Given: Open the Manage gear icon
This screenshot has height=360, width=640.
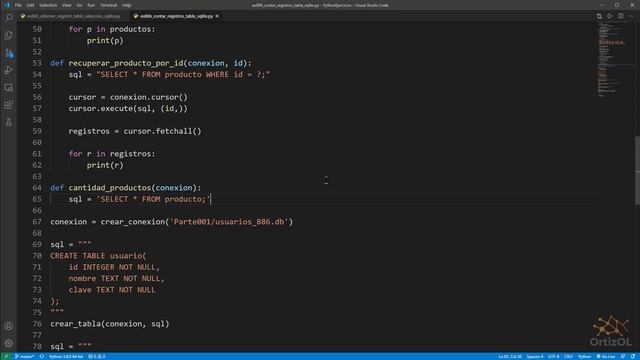Looking at the screenshot, I should 9,343.
